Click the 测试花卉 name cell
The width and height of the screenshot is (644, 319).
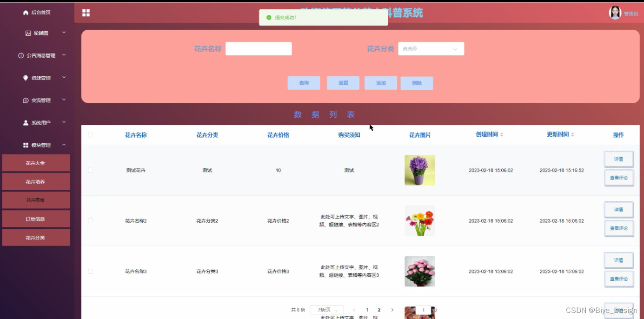tap(136, 170)
